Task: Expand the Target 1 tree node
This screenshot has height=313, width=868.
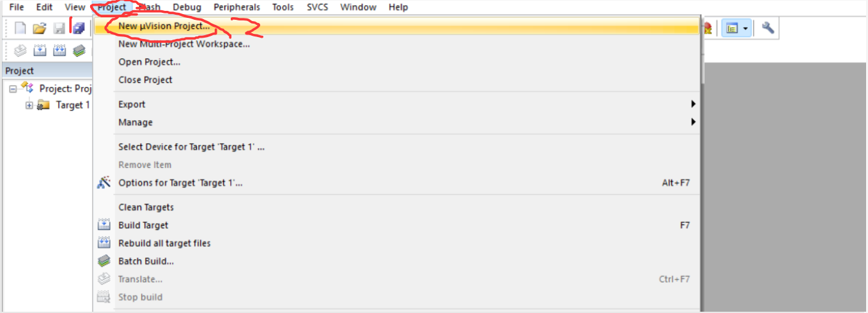Action: [29, 105]
